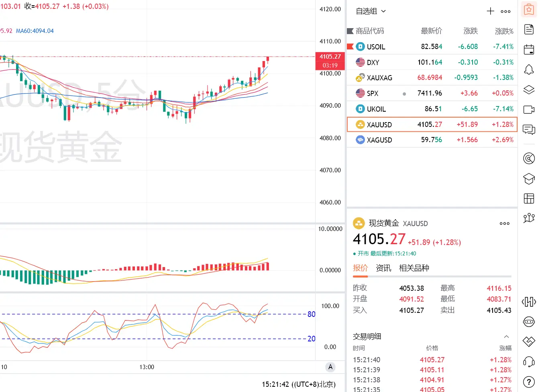Click the 20 oversold level label
This screenshot has width=540, height=392.
point(312,339)
